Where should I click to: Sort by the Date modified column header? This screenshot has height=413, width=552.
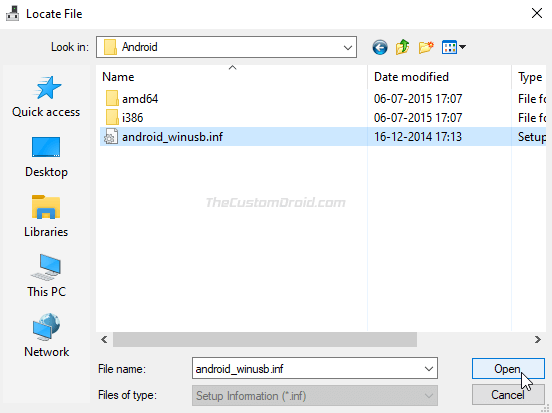point(439,77)
